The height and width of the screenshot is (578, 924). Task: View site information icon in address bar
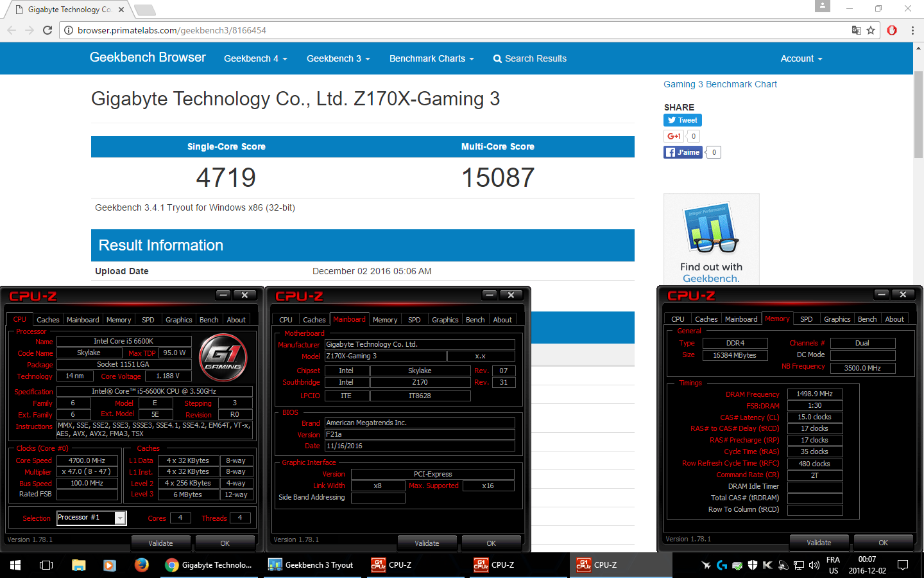(x=69, y=30)
